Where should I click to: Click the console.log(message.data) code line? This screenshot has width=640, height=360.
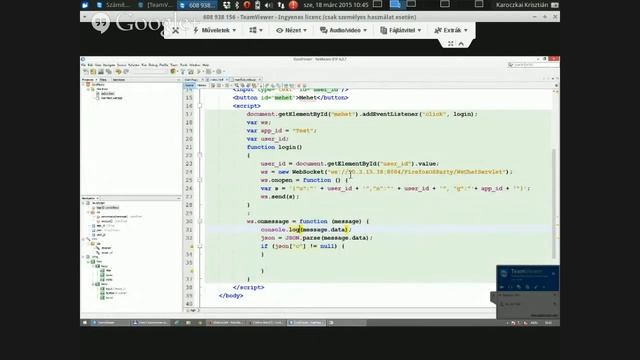coord(306,230)
